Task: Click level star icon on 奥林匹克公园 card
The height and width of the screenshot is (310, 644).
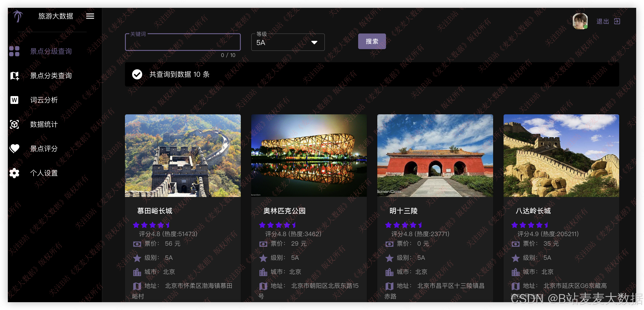Action: click(x=263, y=258)
